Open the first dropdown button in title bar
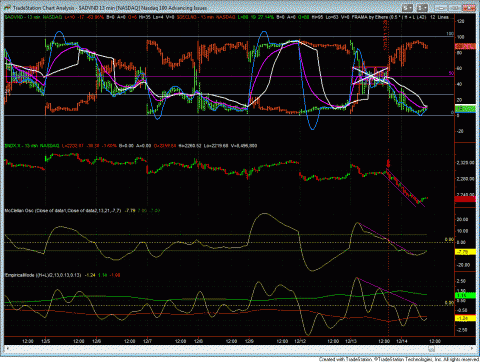The height and width of the screenshot is (362, 480). click(407, 7)
